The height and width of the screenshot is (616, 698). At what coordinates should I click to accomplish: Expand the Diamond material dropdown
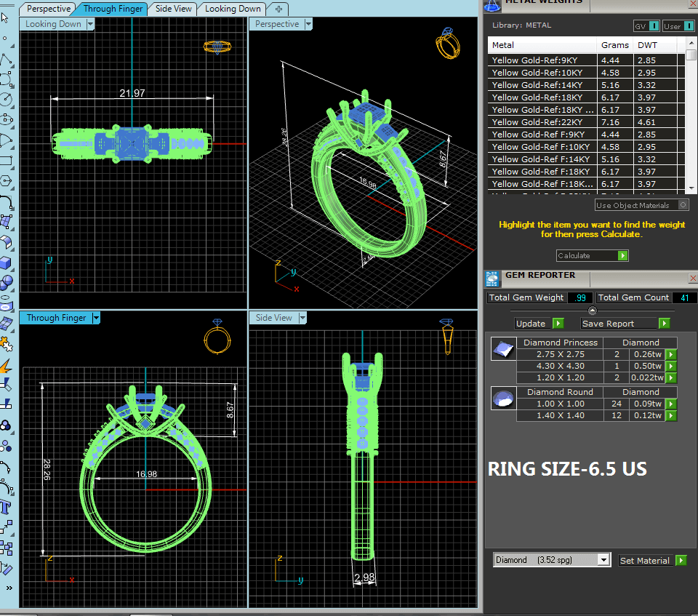[603, 560]
